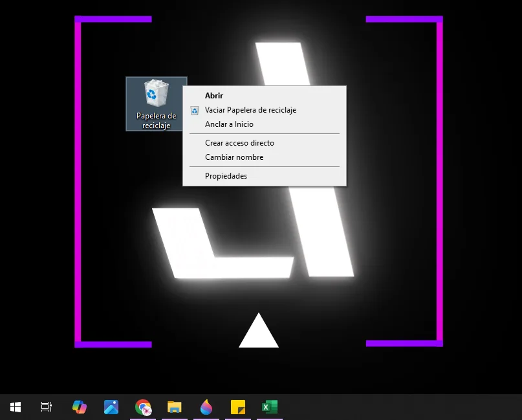
Task: Open File Explorer from the taskbar
Action: (175, 406)
